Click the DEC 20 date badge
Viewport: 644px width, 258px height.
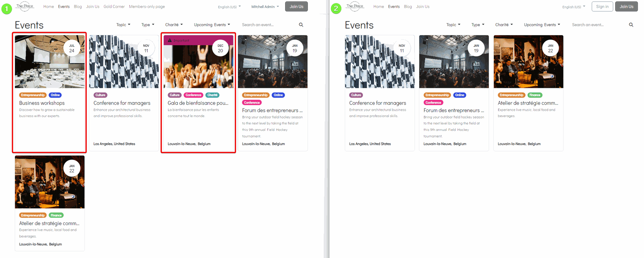click(220, 48)
